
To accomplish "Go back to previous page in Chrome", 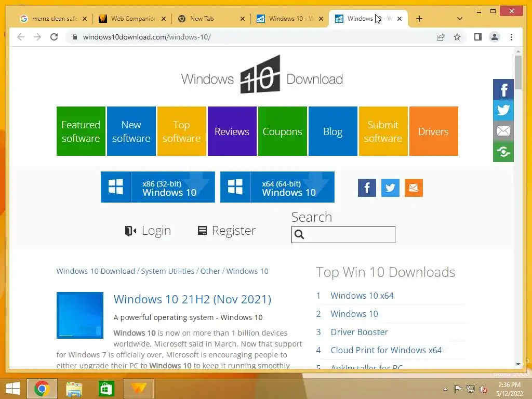I will pos(21,37).
